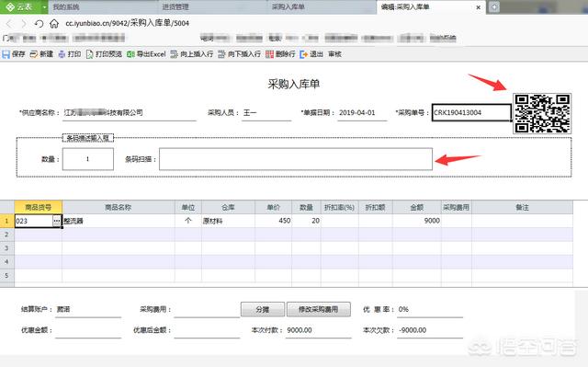Click the 采购人员 field showing 王一
Screen dimensions: 588x367
tap(266, 112)
